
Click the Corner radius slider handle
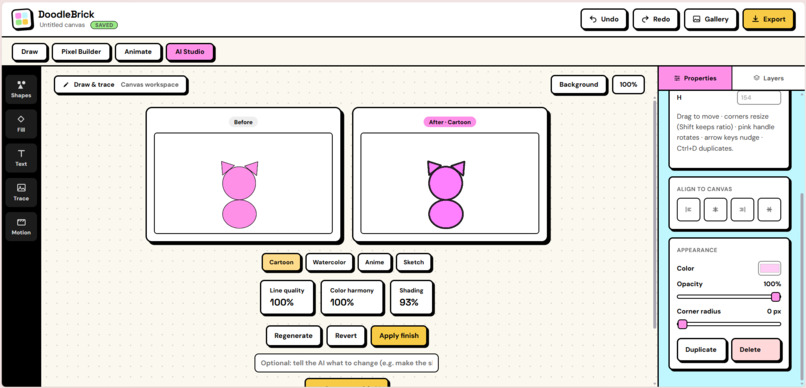point(682,324)
